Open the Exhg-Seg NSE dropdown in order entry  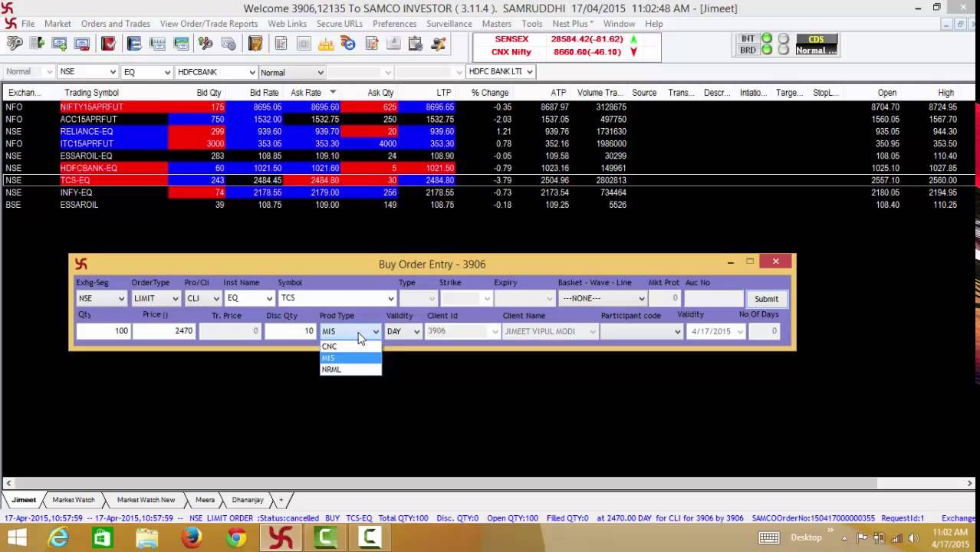(x=121, y=298)
